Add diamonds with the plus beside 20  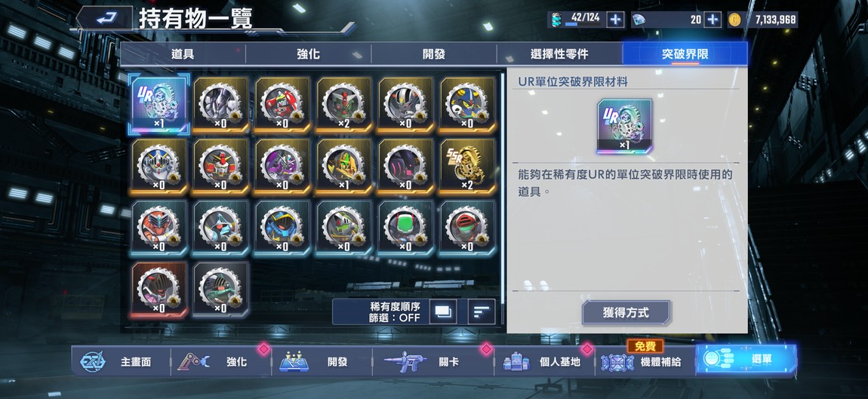pyautogui.click(x=712, y=20)
